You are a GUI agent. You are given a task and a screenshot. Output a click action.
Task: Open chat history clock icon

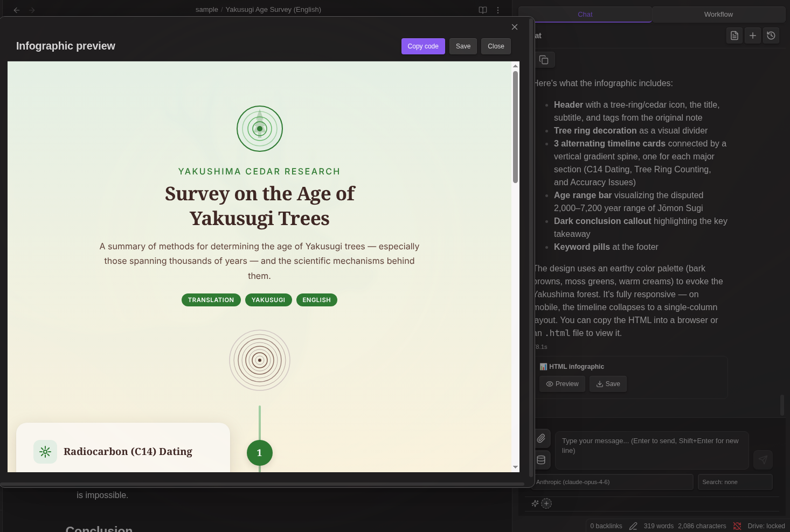(x=771, y=36)
